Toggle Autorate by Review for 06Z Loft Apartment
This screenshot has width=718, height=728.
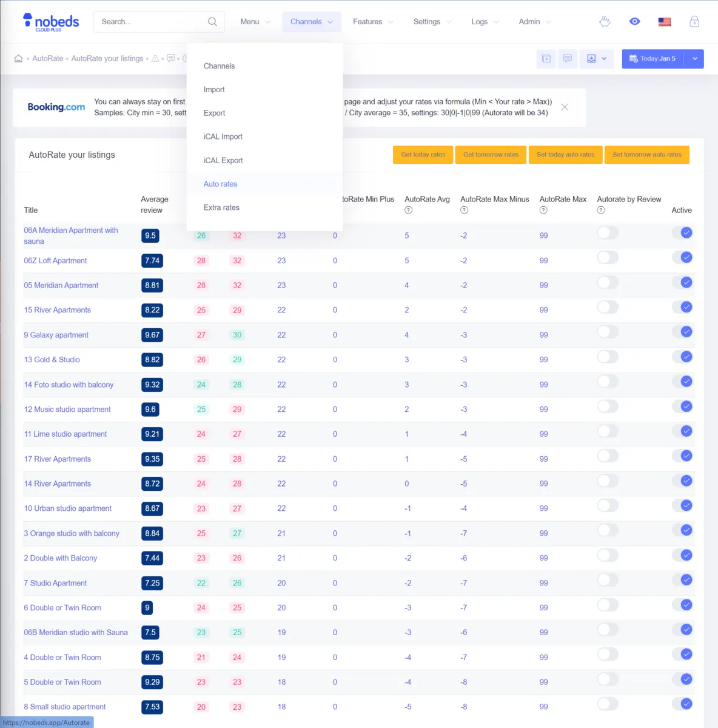point(608,258)
